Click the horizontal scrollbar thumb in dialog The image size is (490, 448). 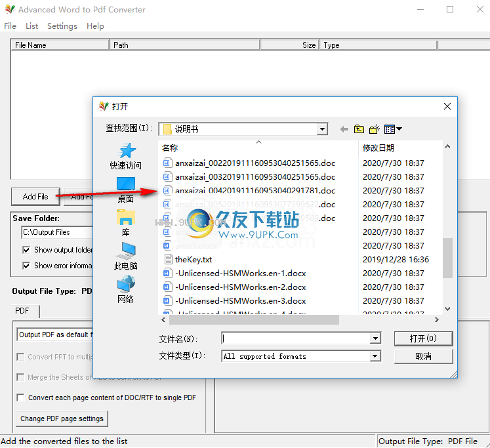(x=254, y=319)
